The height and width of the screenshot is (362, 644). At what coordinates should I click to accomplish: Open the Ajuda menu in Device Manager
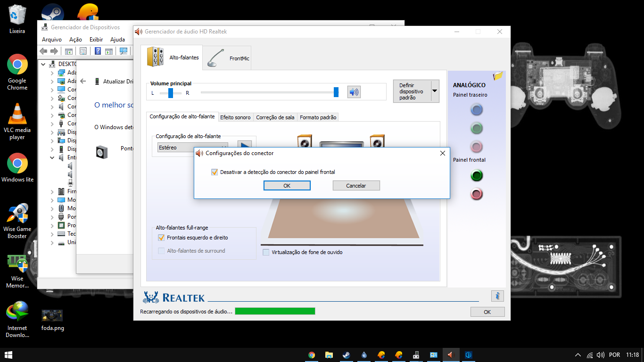pos(117,40)
